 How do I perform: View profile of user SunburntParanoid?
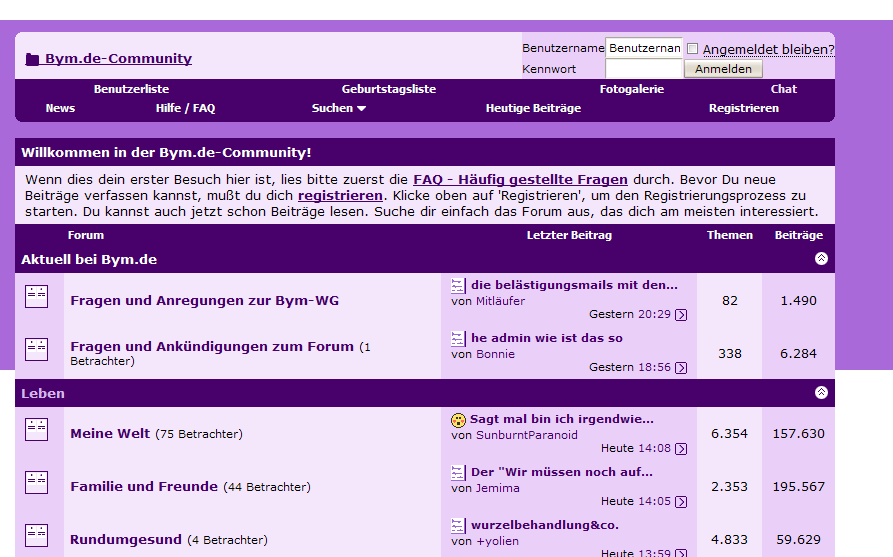click(x=527, y=436)
